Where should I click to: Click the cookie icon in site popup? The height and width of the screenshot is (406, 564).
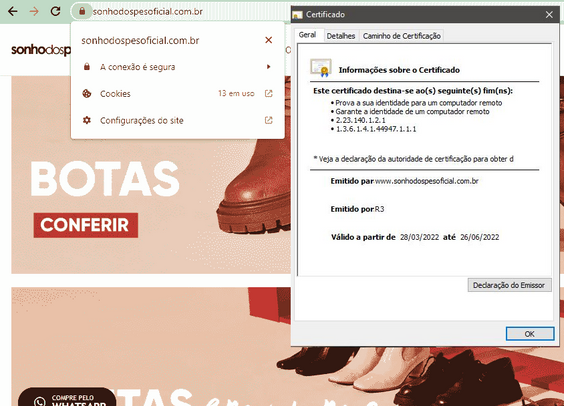[87, 93]
